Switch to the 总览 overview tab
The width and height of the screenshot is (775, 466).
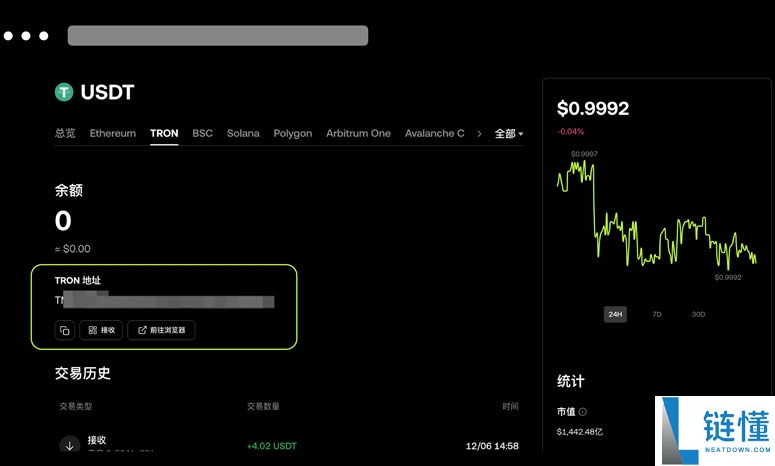65,133
